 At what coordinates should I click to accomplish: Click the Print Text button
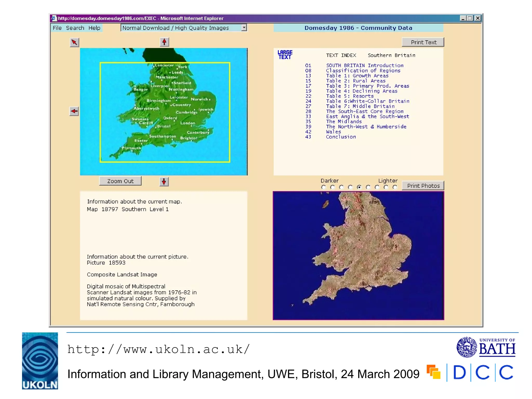coord(423,42)
